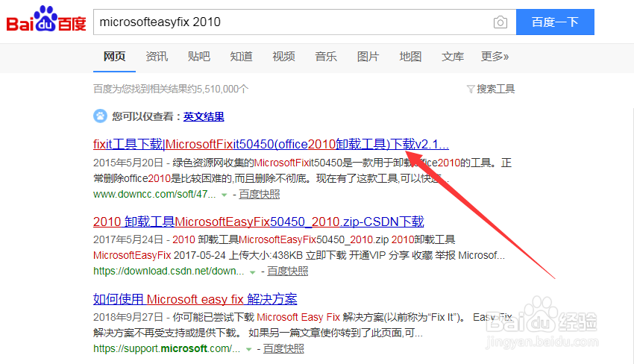The height and width of the screenshot is (364, 634).
Task: Open download.csdn.net result URL
Action: [x=169, y=271]
